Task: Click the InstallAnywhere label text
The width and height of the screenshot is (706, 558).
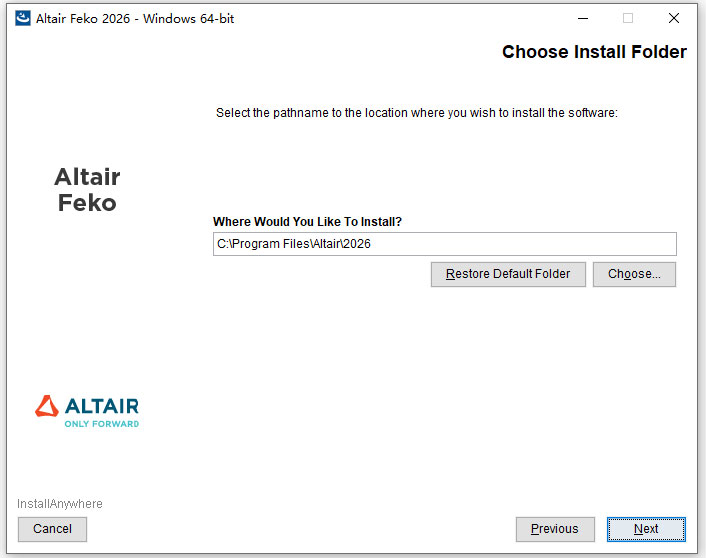Action: click(60, 504)
